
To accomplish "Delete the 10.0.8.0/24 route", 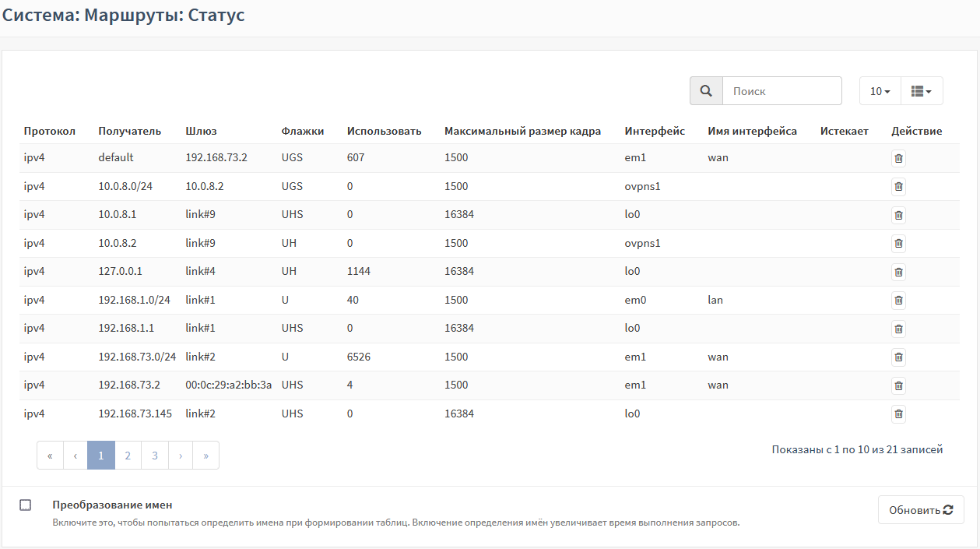I will (x=898, y=187).
